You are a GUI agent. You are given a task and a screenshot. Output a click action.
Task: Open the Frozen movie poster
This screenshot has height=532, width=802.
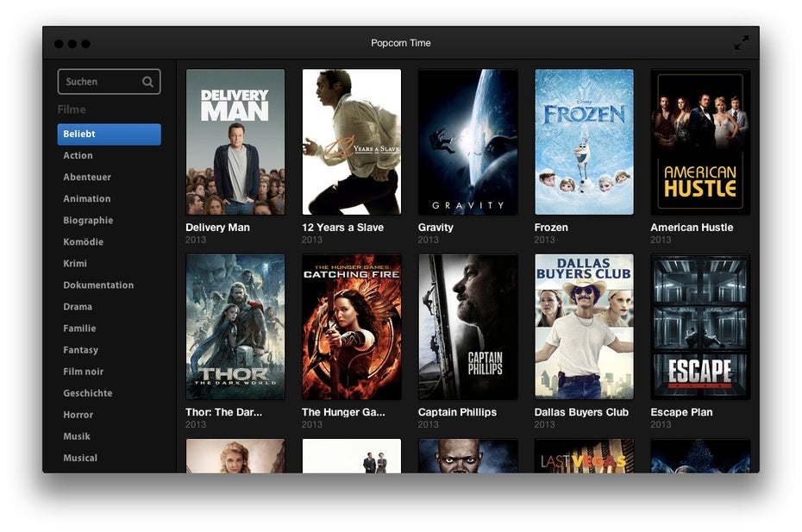pyautogui.click(x=584, y=141)
